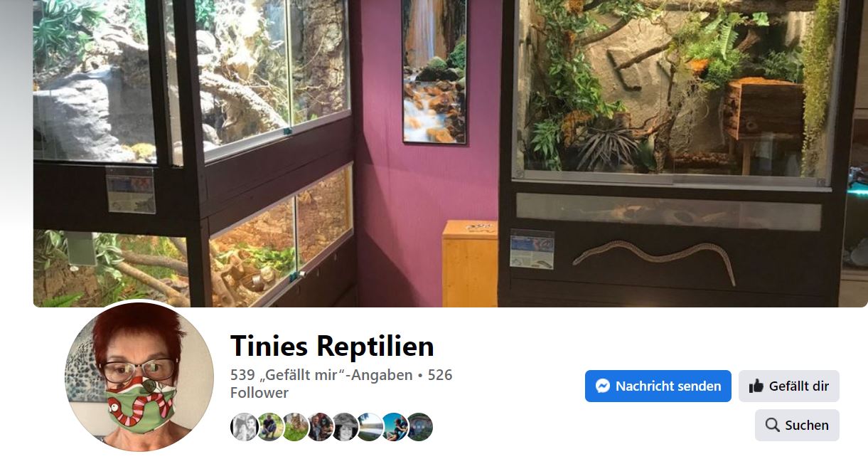The image size is (868, 464).
Task: Open the Suchen search button
Action: coord(797,425)
